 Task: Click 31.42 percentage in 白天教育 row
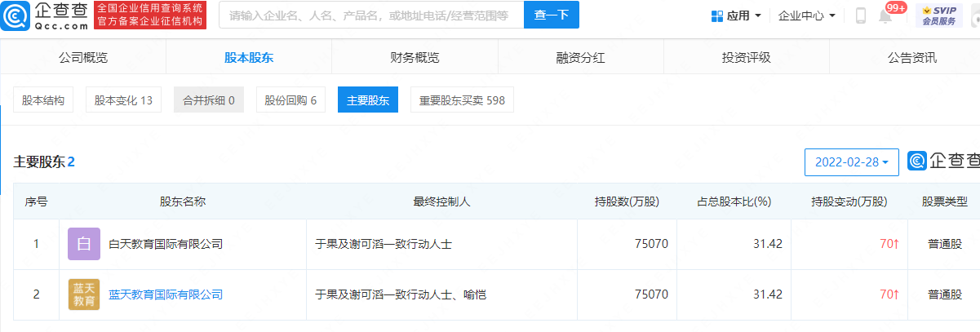pyautogui.click(x=769, y=244)
